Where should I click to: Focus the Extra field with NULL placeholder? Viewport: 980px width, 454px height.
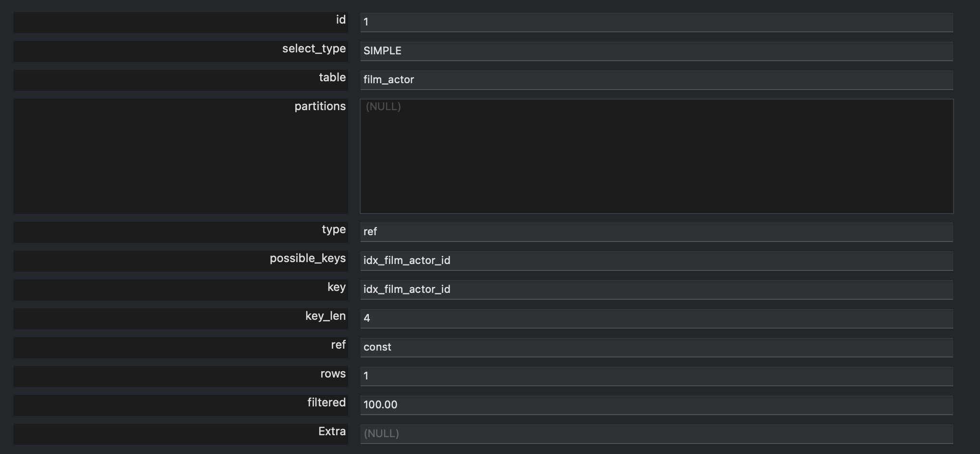[x=656, y=434]
